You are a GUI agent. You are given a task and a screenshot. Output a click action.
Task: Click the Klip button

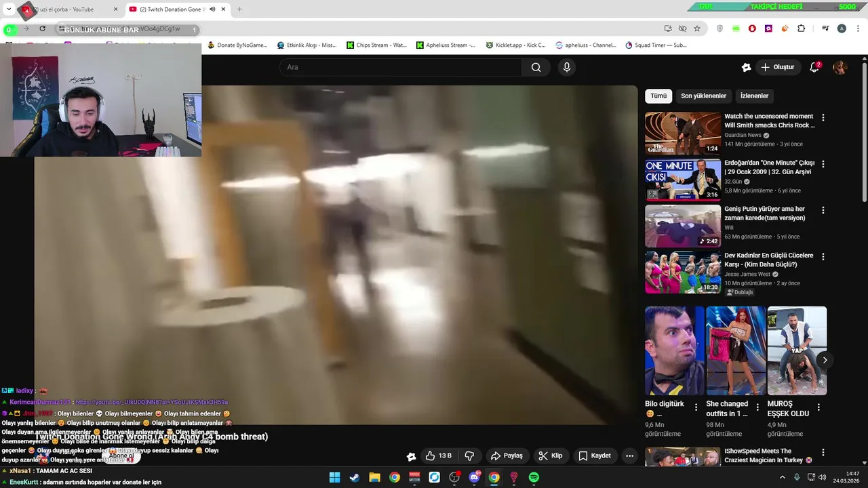pyautogui.click(x=550, y=455)
